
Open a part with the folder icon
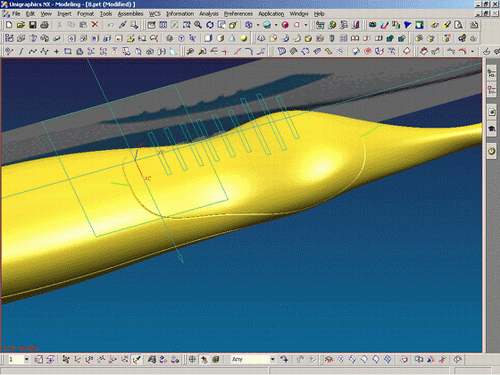point(21,25)
